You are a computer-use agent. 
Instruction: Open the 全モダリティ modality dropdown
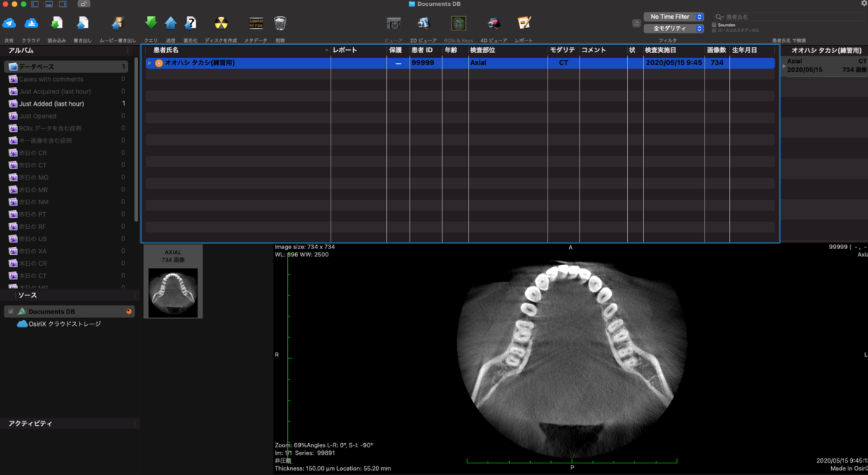coord(673,28)
